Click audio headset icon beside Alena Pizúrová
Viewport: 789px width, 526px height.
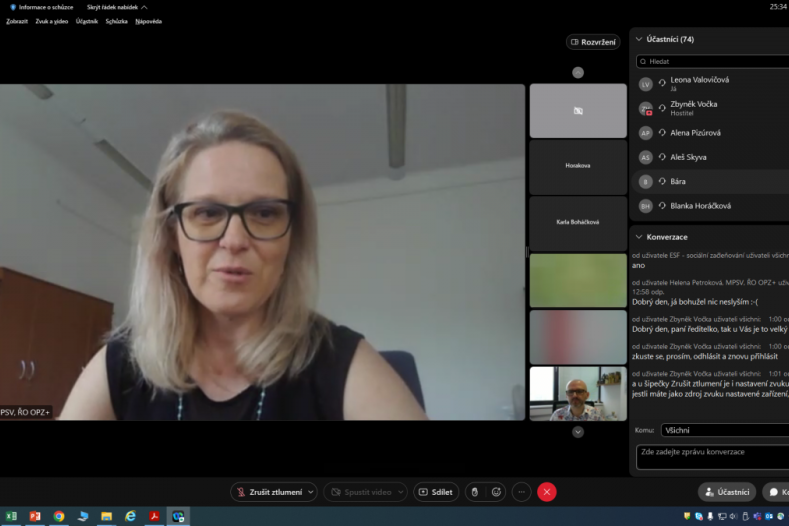[662, 132]
